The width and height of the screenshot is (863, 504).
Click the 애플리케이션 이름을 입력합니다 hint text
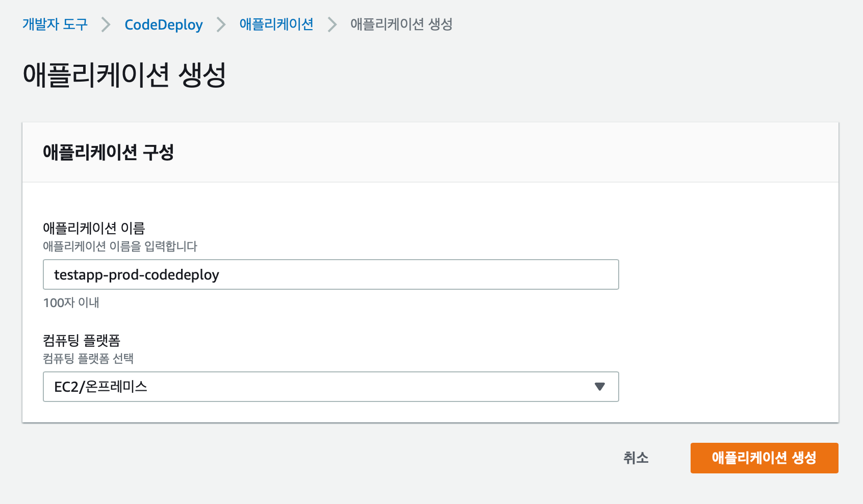[x=120, y=246]
